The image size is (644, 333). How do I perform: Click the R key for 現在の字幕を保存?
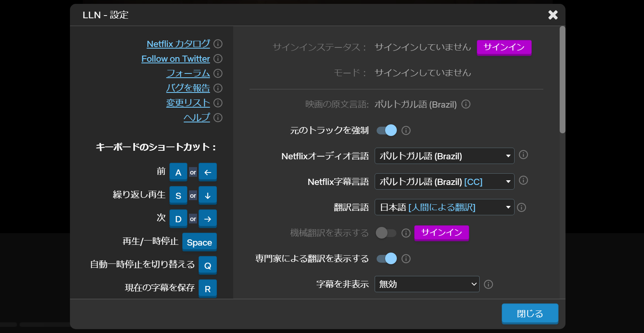coord(208,289)
